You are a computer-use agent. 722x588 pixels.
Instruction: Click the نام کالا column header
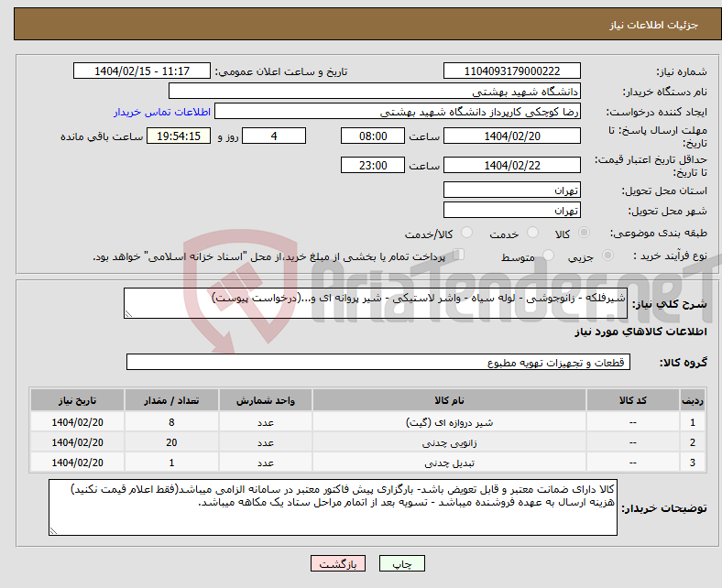449,400
